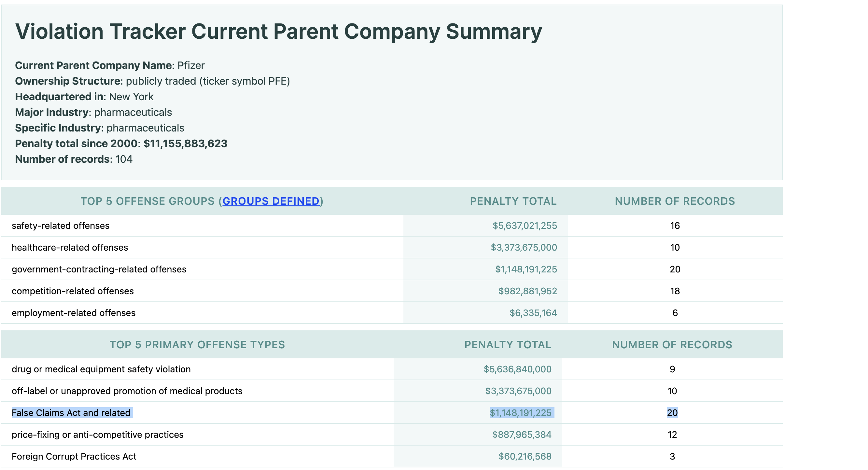This screenshot has height=470, width=868.
Task: Click the employment-related offenses row label
Action: point(74,313)
